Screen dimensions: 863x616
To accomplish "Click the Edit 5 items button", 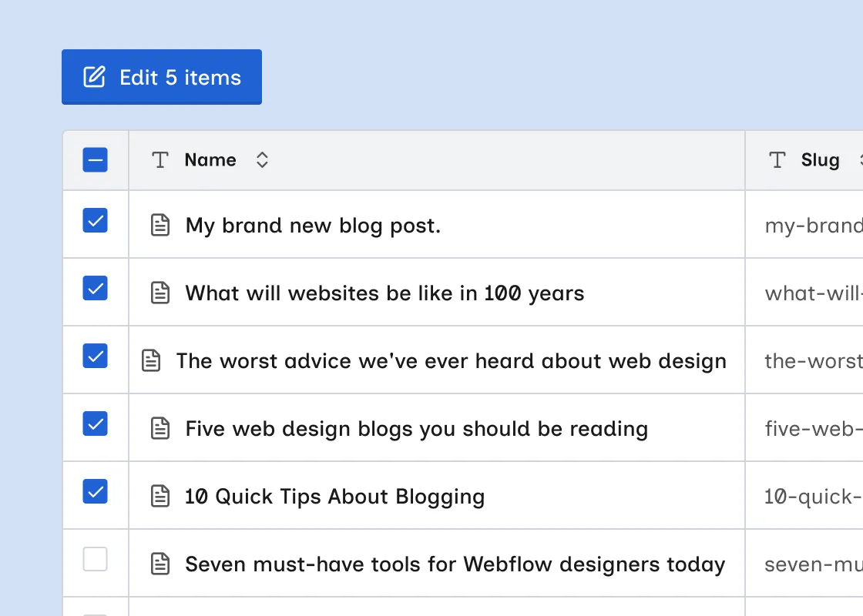I will click(x=162, y=77).
